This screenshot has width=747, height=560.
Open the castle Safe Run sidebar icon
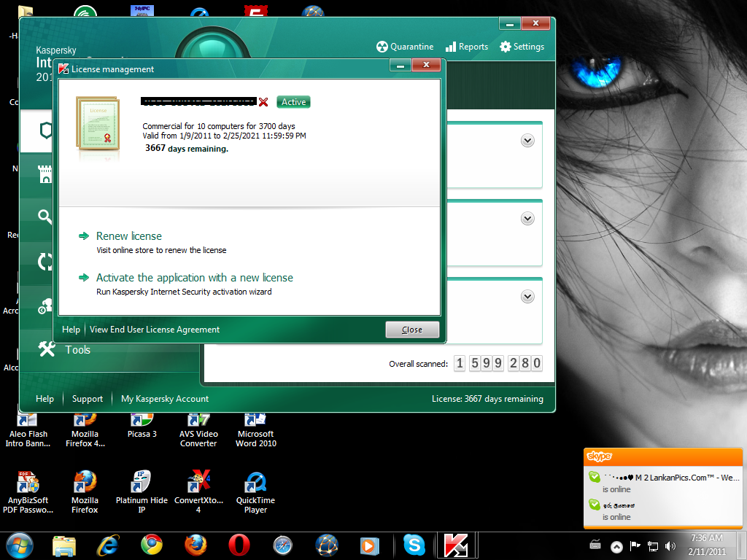pos(45,174)
